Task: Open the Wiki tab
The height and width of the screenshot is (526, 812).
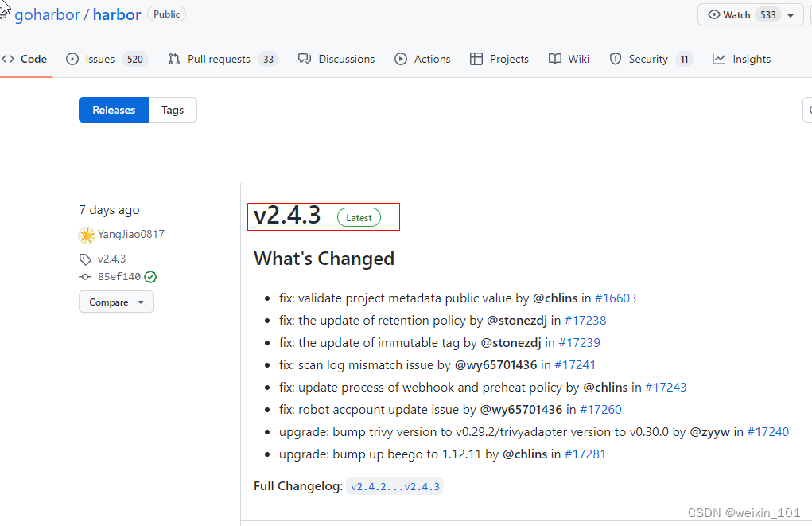Action: click(569, 59)
